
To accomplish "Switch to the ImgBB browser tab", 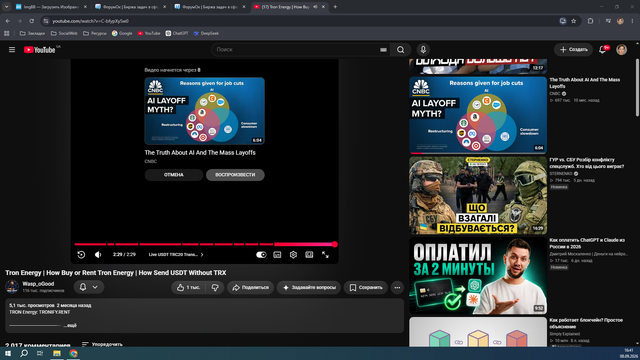I will pyautogui.click(x=51, y=7).
